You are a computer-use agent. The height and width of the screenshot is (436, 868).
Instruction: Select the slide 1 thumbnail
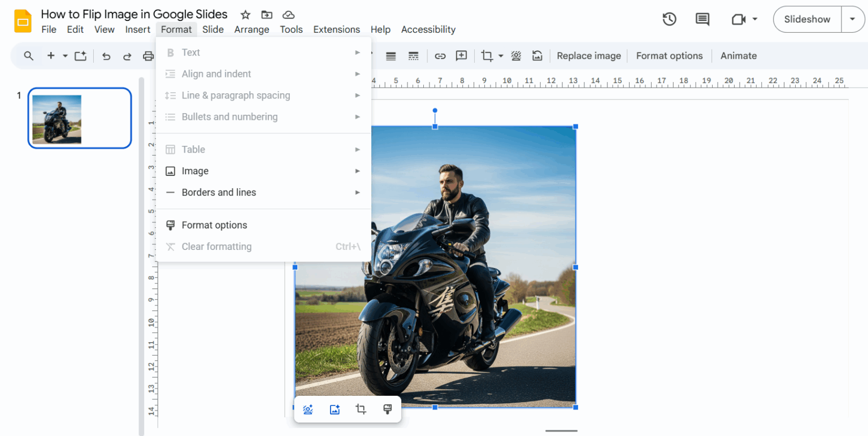79,118
